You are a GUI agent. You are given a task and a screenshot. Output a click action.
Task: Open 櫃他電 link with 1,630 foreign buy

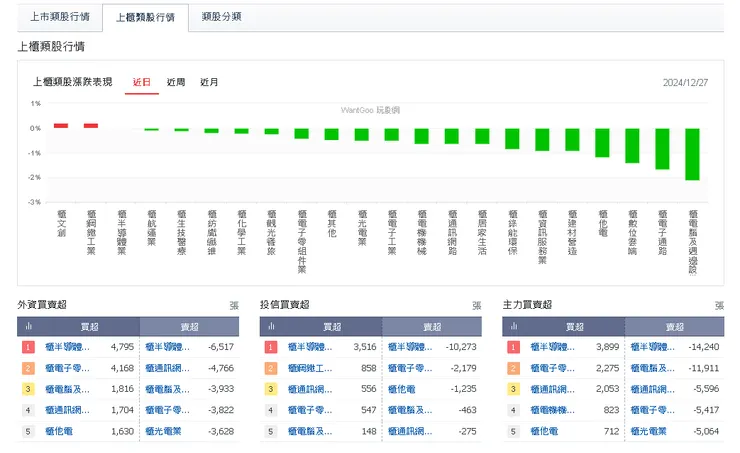click(59, 431)
